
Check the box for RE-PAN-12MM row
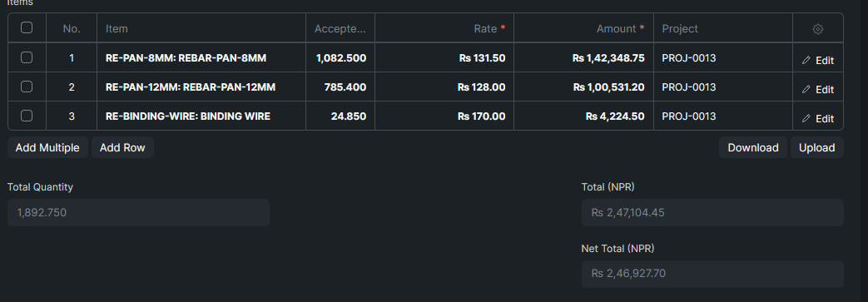(27, 87)
